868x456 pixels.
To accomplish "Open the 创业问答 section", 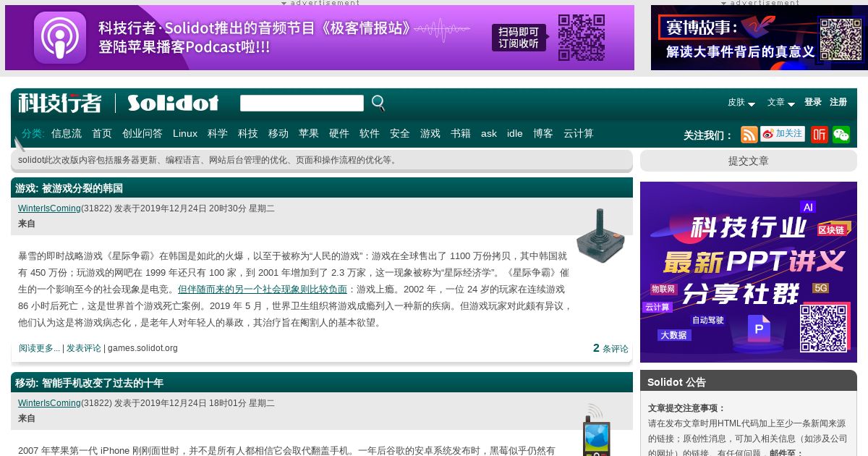I will click(142, 133).
